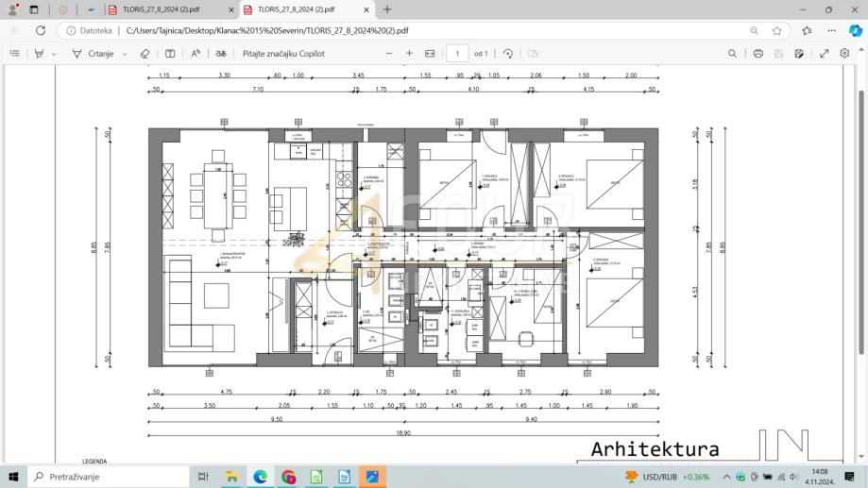Toggle the table of contents sidebar

pos(14,54)
